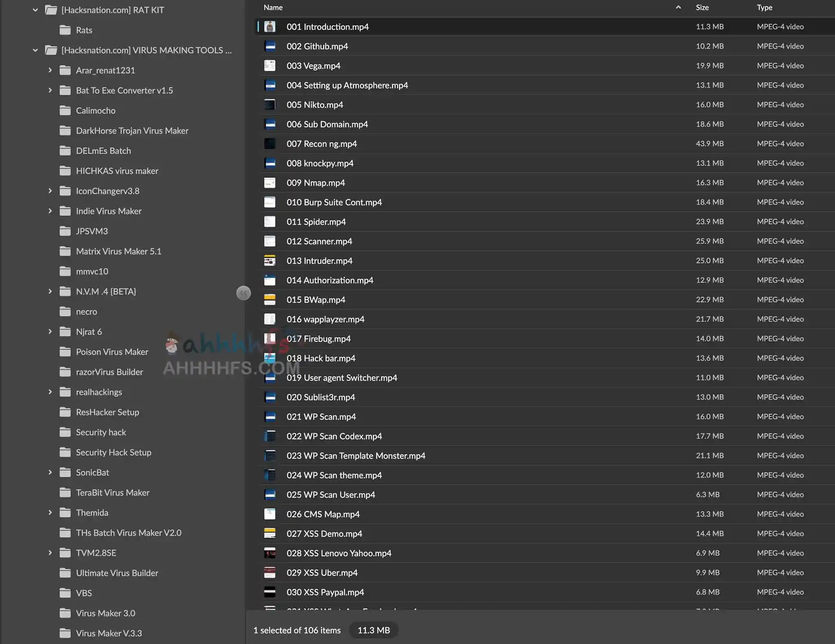Sort by Type column header
835x644 pixels.
(x=764, y=7)
